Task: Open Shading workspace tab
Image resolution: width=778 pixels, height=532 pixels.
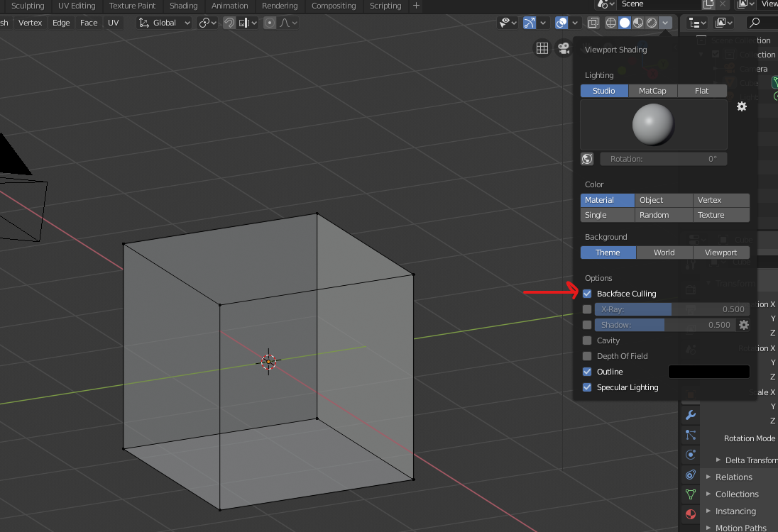Action: (184, 6)
